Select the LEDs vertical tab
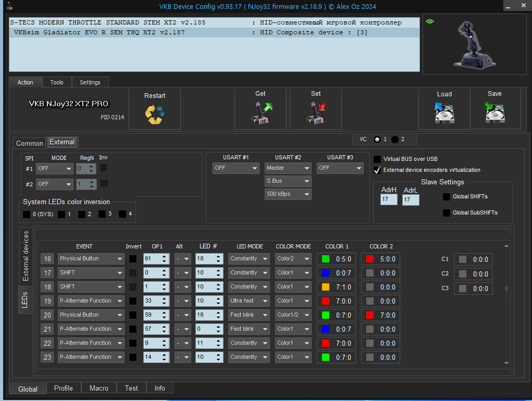532x401 pixels. [24, 299]
